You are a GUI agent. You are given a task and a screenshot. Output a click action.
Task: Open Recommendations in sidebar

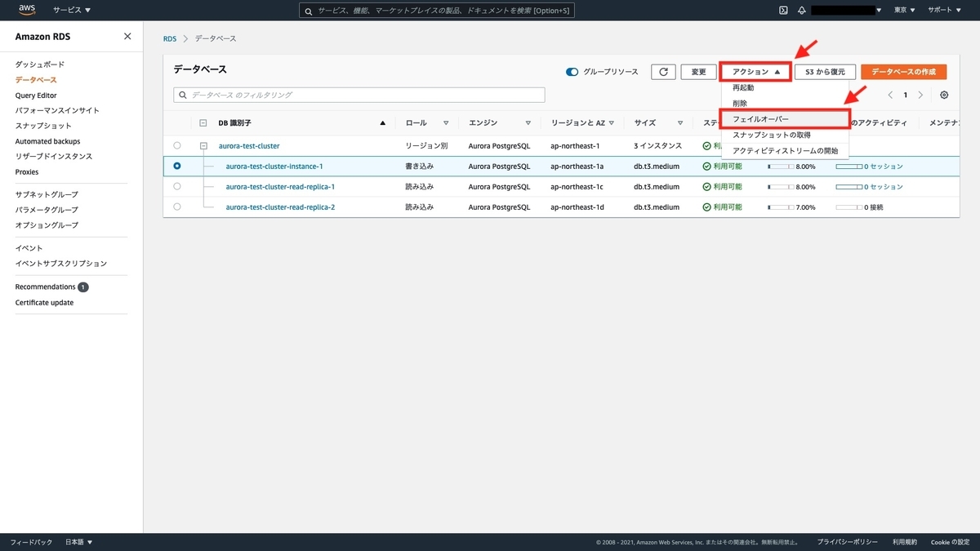pyautogui.click(x=45, y=287)
